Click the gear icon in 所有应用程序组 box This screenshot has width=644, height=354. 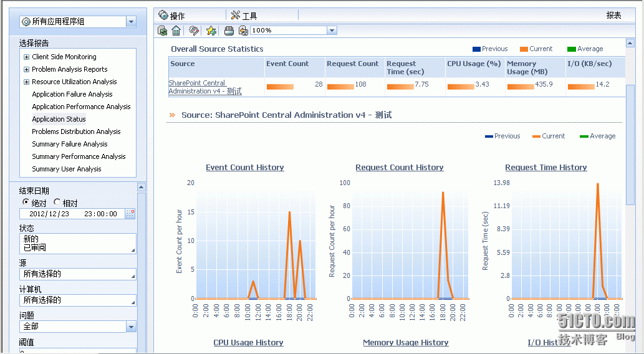[26, 22]
